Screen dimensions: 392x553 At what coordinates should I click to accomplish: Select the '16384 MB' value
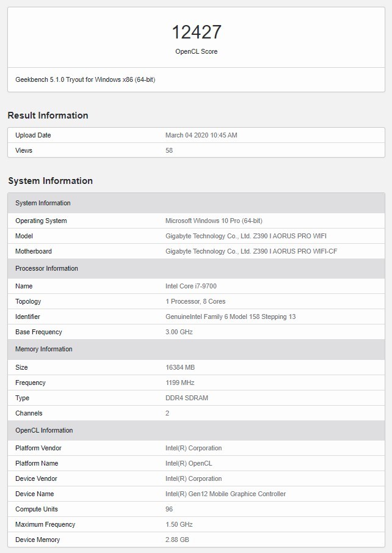(180, 367)
